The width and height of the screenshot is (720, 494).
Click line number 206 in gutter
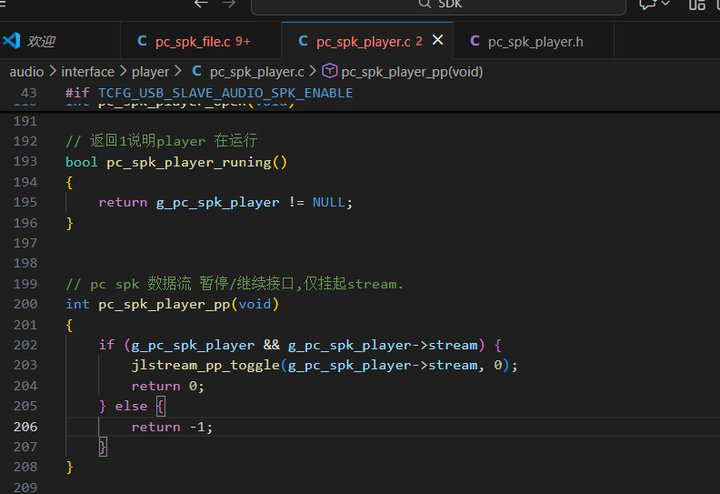click(x=25, y=427)
